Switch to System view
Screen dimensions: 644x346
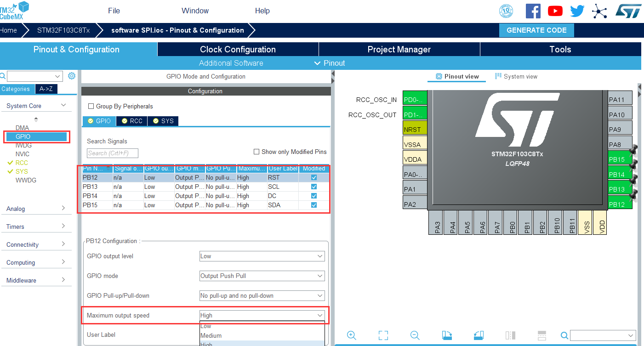click(x=516, y=76)
